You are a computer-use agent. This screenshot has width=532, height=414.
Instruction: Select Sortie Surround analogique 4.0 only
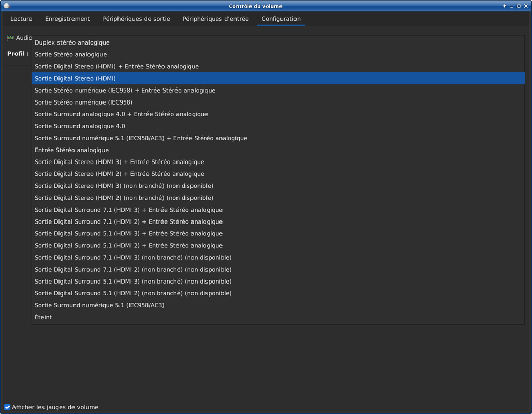tap(278, 126)
